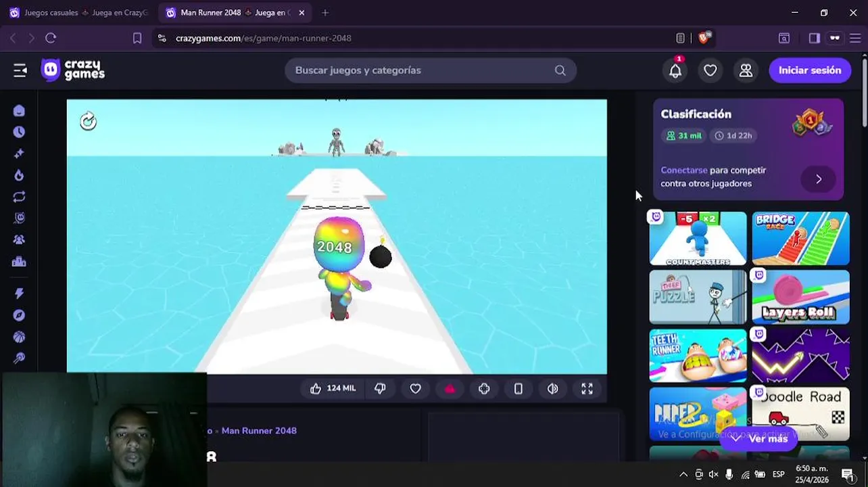Bookmark this page
The height and width of the screenshot is (487, 868).
[x=137, y=38]
